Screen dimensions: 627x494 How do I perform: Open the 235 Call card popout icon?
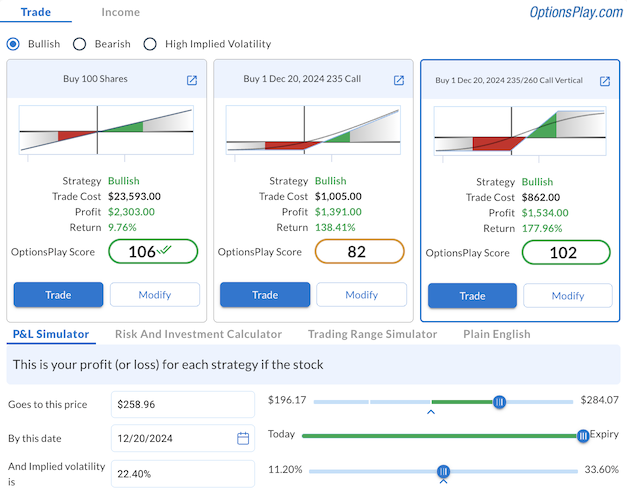[x=399, y=80]
